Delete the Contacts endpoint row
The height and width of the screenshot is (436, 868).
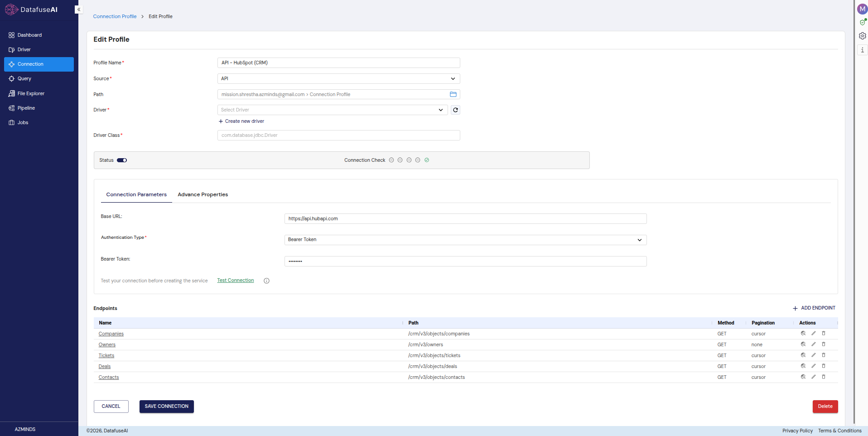824,377
